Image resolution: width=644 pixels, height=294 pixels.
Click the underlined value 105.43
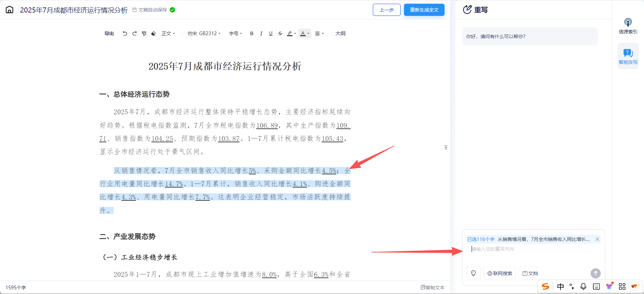pyautogui.click(x=332, y=139)
